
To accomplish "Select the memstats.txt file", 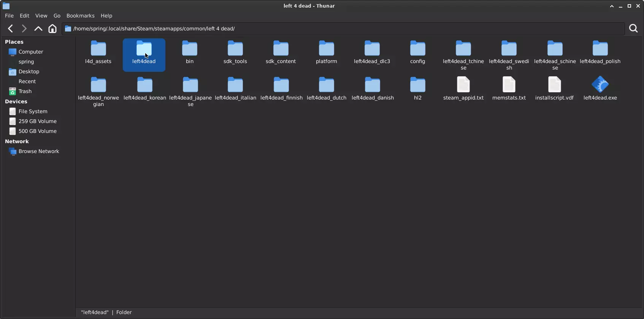I will 509,89.
